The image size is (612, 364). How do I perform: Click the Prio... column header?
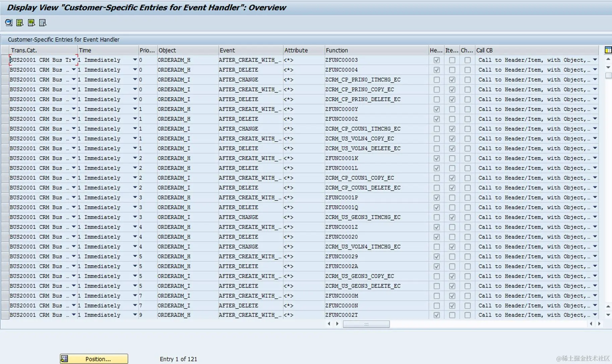pos(147,50)
